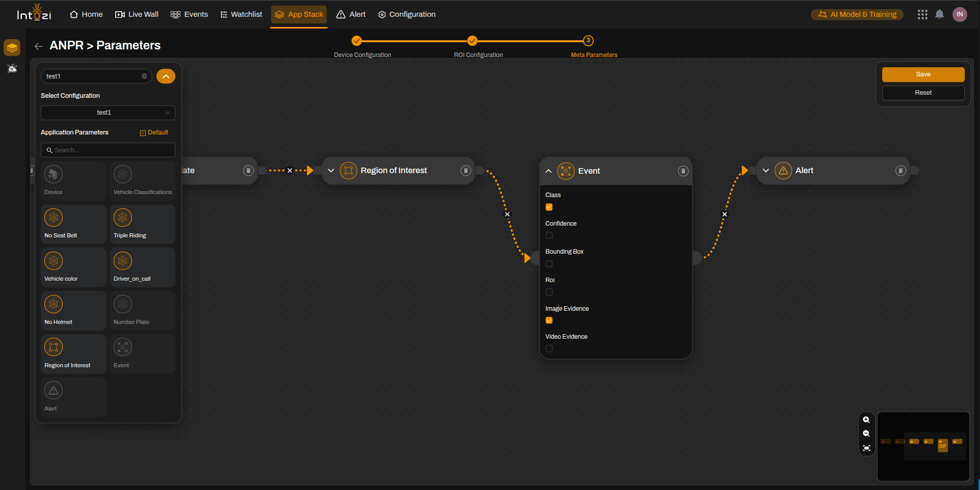Screen dimensions: 980x490
Task: Click the Vehicle color parameter icon
Action: click(x=54, y=261)
